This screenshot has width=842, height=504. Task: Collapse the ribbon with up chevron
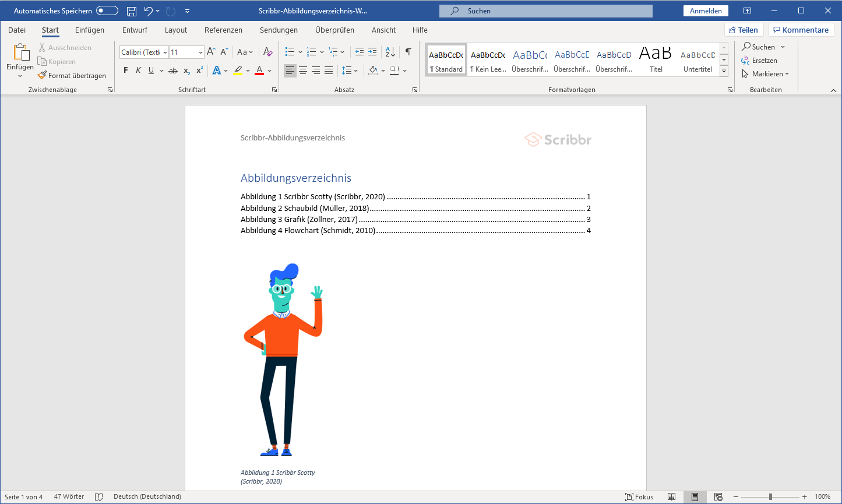click(833, 90)
